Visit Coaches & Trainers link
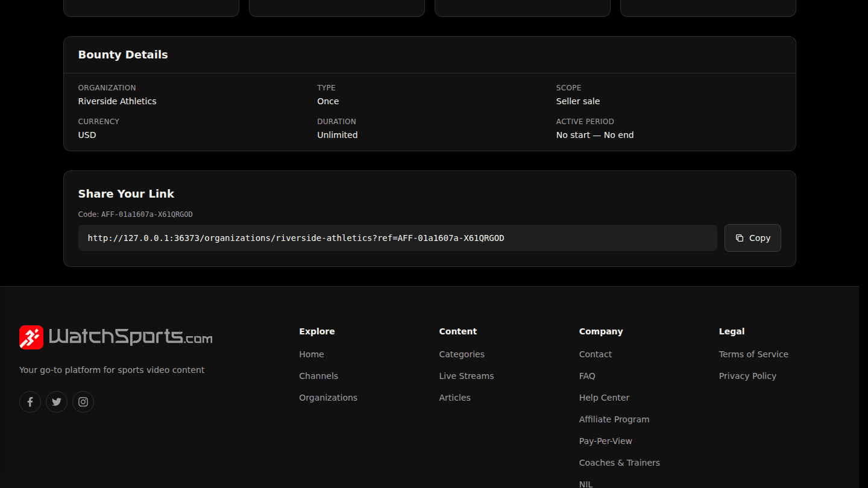The width and height of the screenshot is (868, 488). [620, 463]
